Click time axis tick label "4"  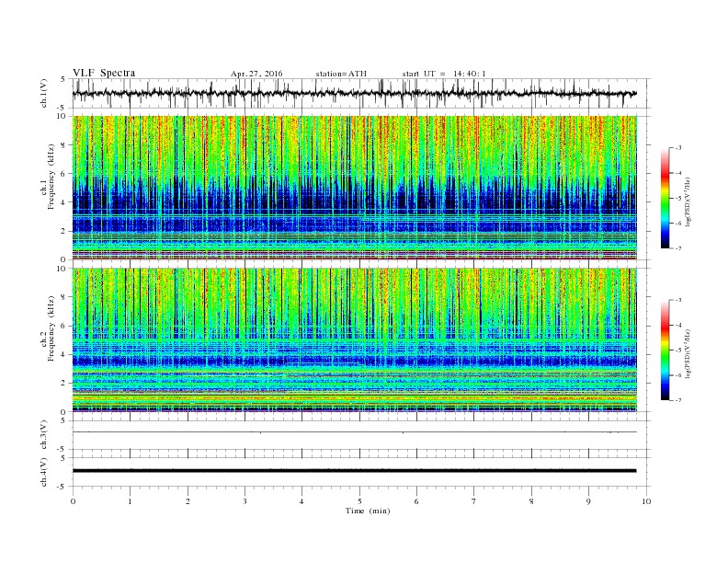[301, 501]
